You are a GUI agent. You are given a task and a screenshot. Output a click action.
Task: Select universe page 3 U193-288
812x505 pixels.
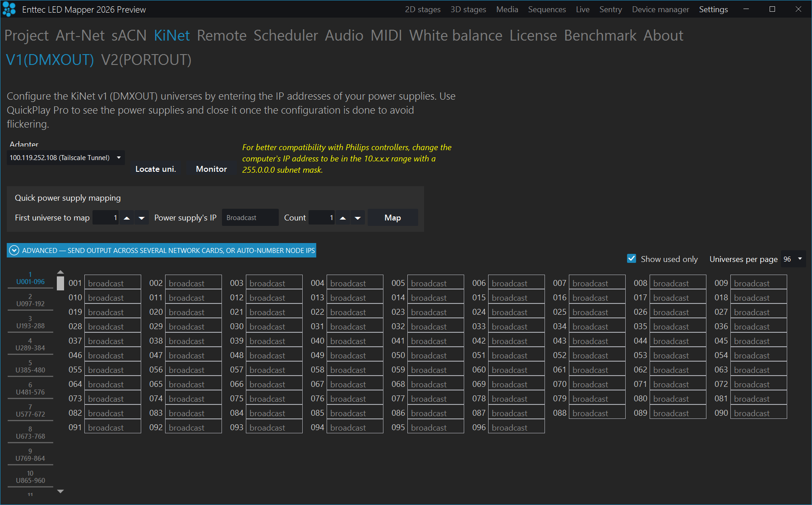30,322
